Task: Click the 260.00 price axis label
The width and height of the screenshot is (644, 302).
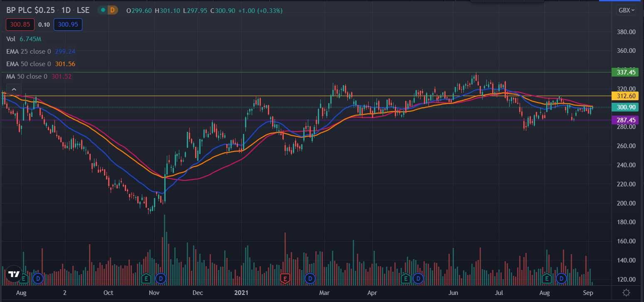Action: tap(627, 146)
